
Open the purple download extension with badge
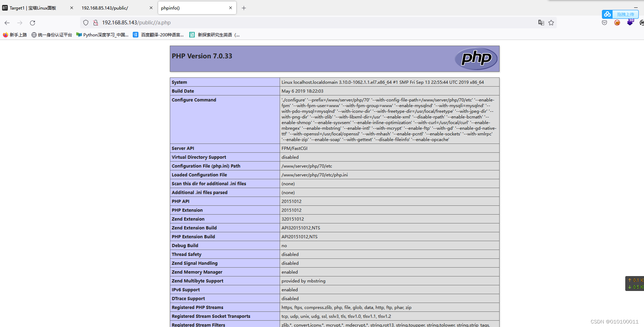pos(630,22)
